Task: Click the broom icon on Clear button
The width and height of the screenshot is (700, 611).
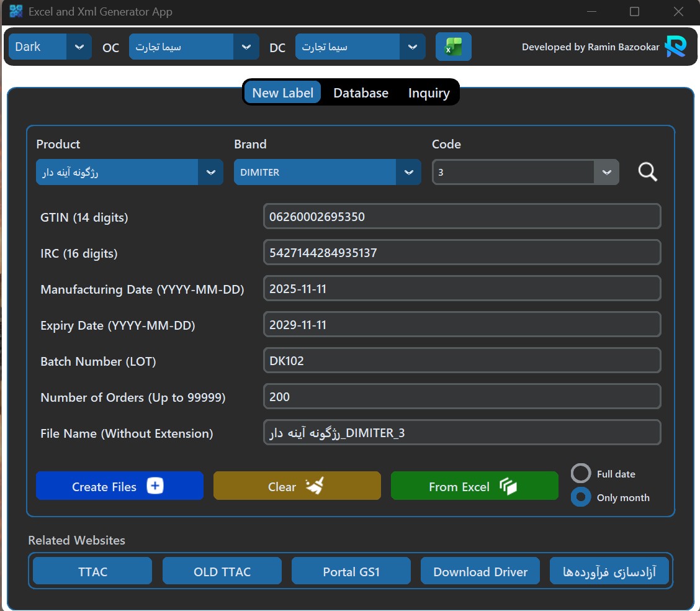Action: click(315, 486)
